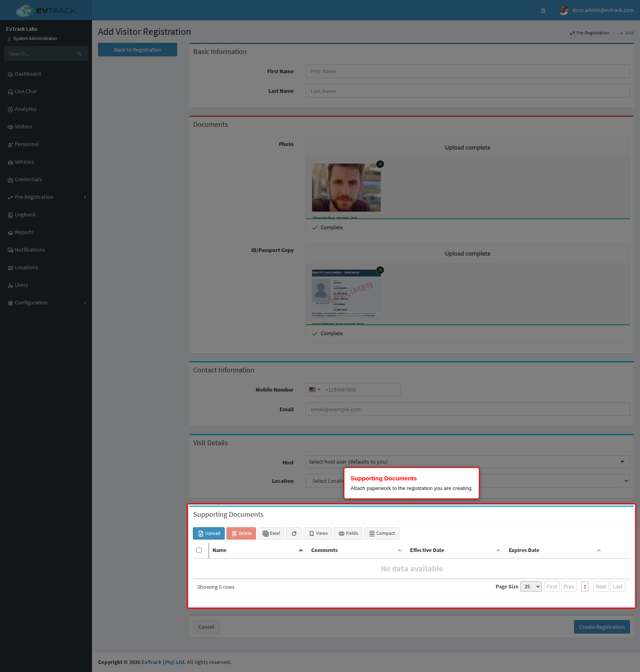640x672 pixels.
Task: Open the Host user dropdown
Action: (x=468, y=462)
